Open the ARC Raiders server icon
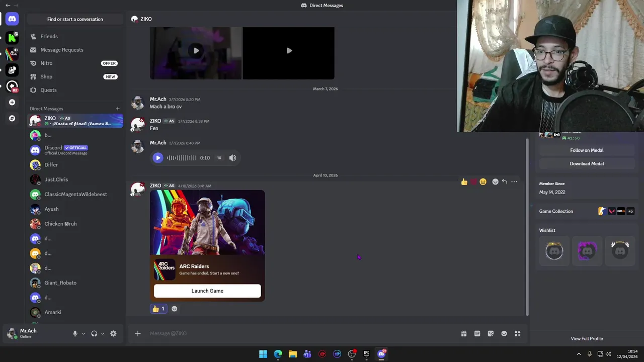This screenshot has width=644, height=362. coord(12,53)
